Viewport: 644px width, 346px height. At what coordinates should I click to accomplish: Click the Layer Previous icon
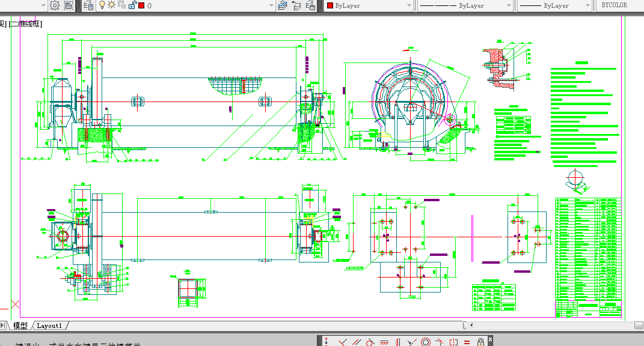coord(296,5)
